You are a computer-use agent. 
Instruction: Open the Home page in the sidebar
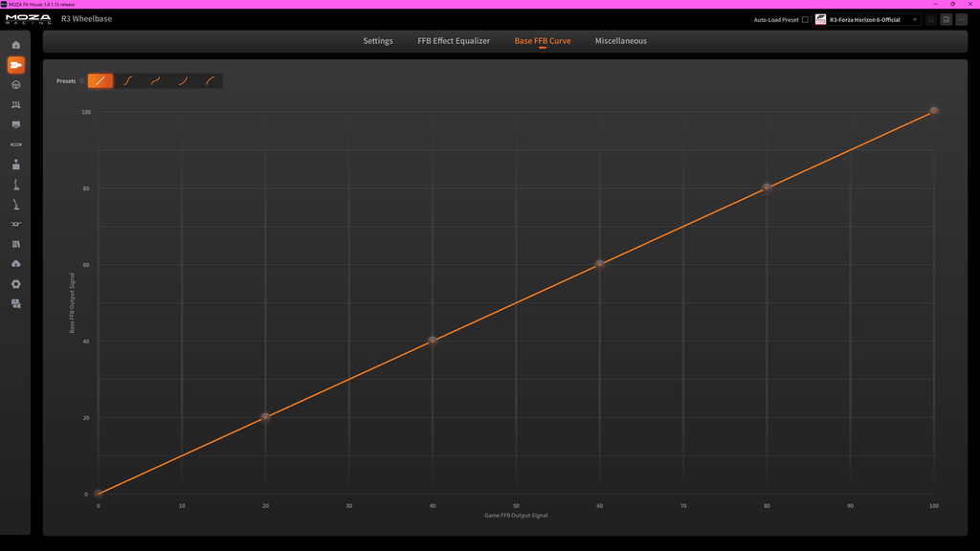[x=16, y=45]
